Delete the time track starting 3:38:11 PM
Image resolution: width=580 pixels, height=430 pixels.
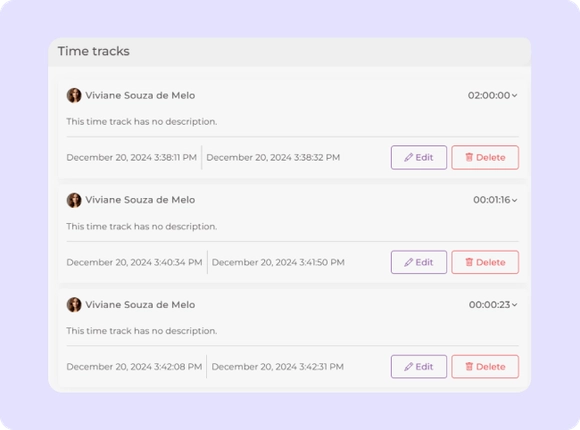[485, 158]
